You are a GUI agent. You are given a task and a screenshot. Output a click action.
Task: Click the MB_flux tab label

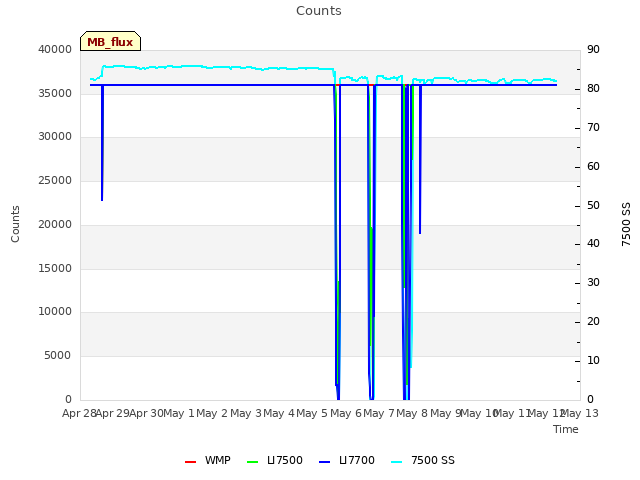pyautogui.click(x=110, y=42)
